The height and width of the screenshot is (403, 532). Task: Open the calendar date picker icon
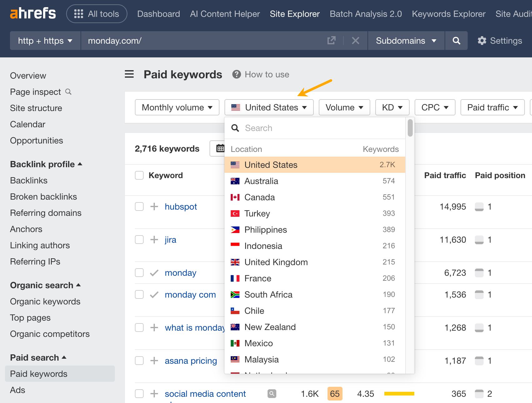[x=220, y=148]
